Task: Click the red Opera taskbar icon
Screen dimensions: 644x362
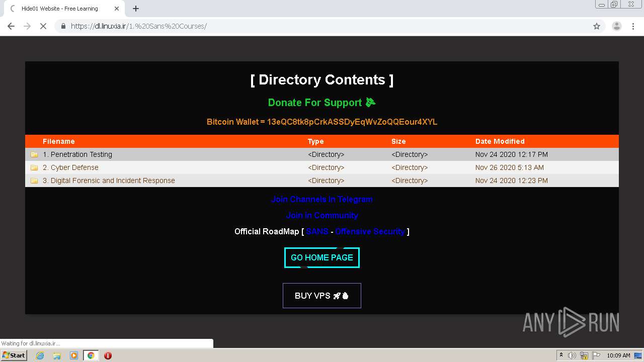Action: click(108, 355)
